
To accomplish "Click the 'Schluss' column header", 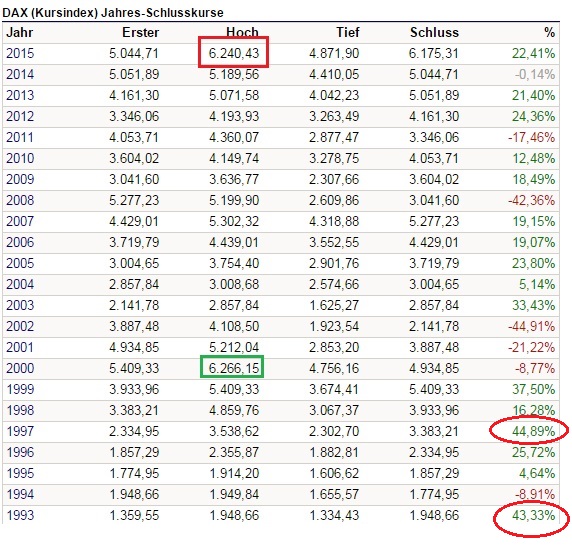I will [434, 32].
